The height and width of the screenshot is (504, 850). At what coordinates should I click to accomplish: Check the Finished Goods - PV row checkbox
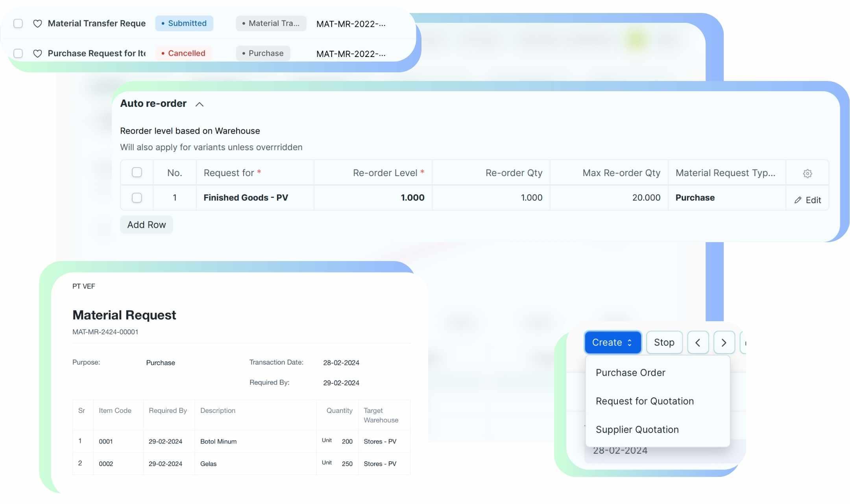coord(137,198)
